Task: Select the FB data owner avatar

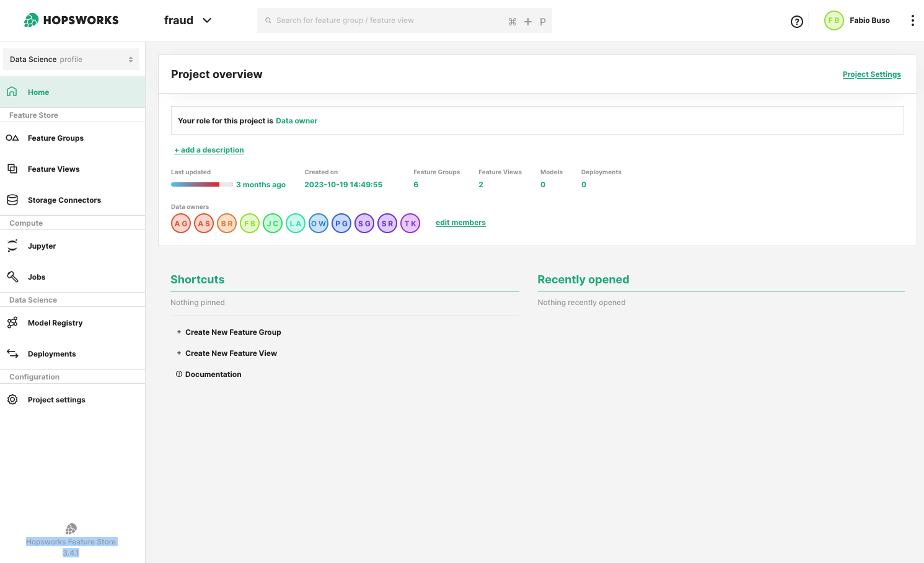Action: tap(250, 223)
